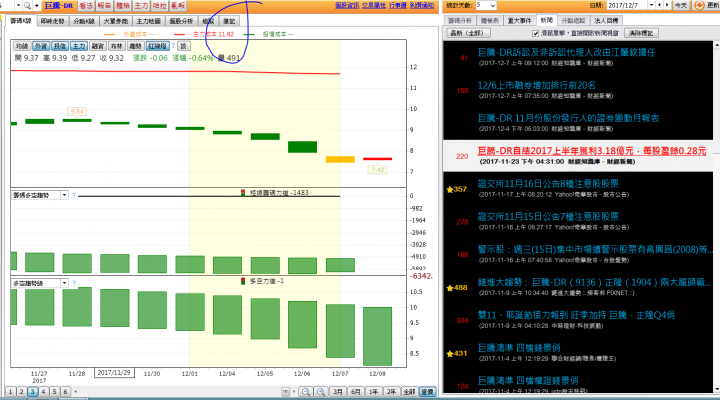Open 籌碼多空趨勢 indicator dropdown
This screenshot has height=400, width=720.
[64, 195]
